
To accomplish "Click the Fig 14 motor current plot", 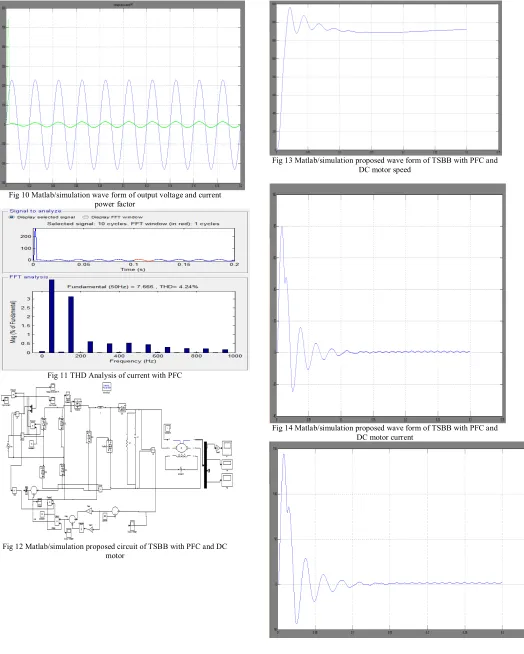I will (389, 305).
